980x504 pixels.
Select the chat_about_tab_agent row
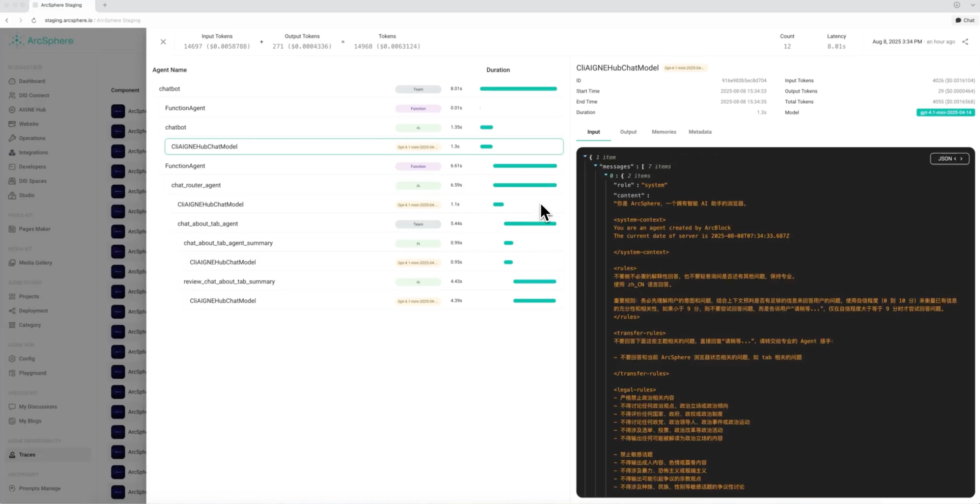pos(367,224)
